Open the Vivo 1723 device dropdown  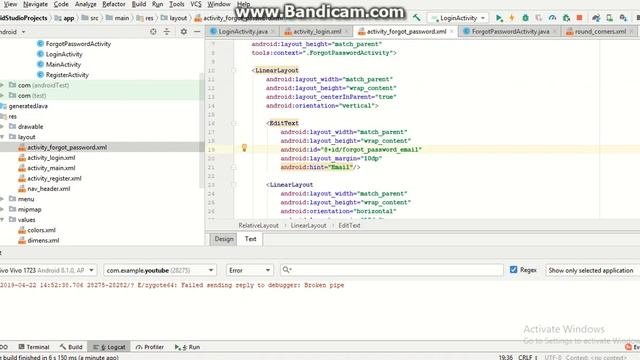tap(48, 270)
